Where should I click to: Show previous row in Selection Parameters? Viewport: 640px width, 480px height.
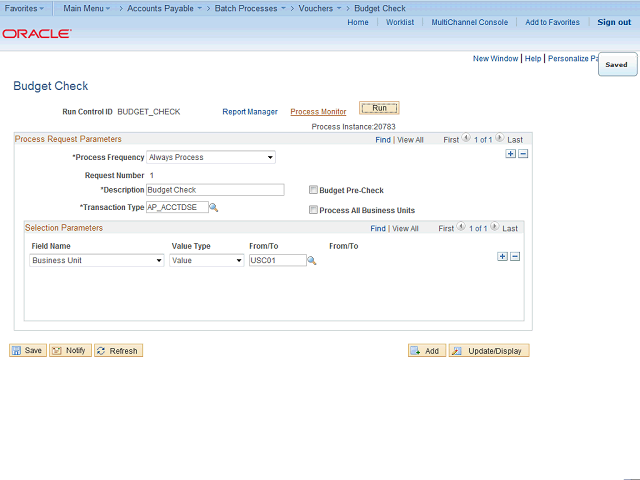[x=461, y=226]
